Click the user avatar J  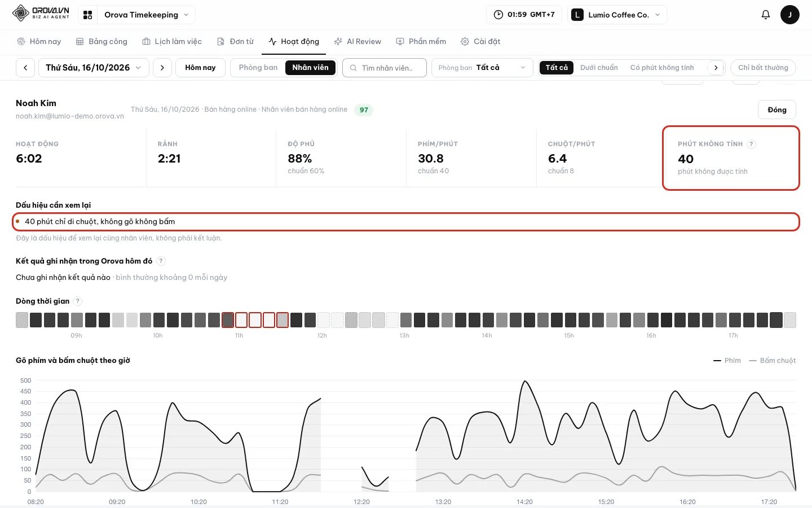coord(789,15)
